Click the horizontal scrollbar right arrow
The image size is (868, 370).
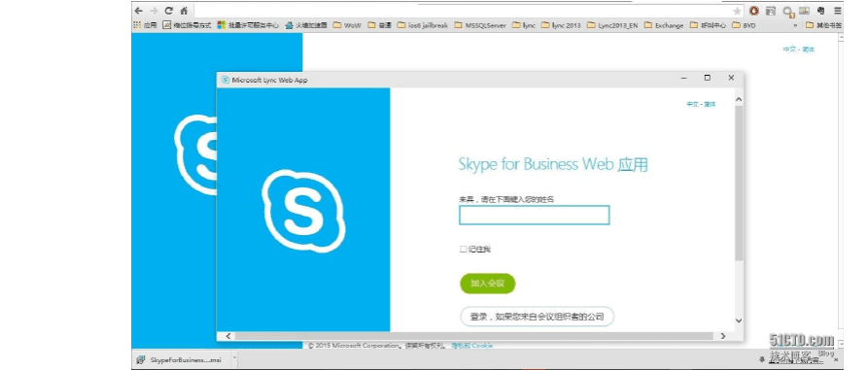tap(722, 336)
